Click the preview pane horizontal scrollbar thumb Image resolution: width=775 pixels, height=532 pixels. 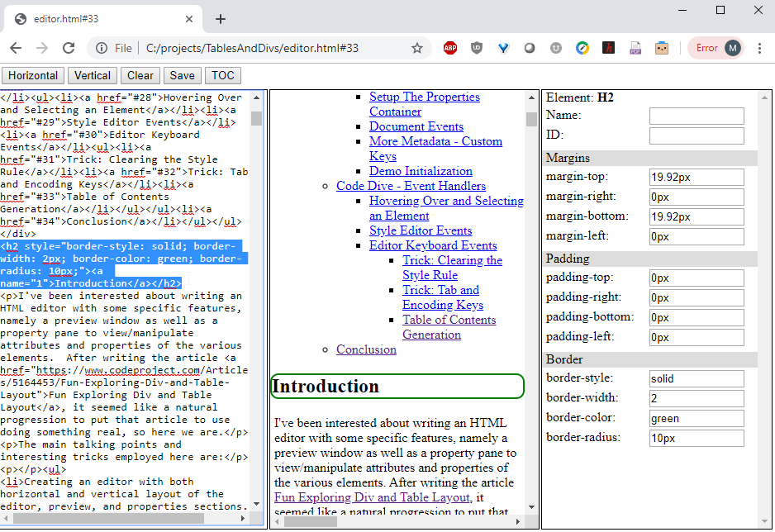[x=311, y=521]
